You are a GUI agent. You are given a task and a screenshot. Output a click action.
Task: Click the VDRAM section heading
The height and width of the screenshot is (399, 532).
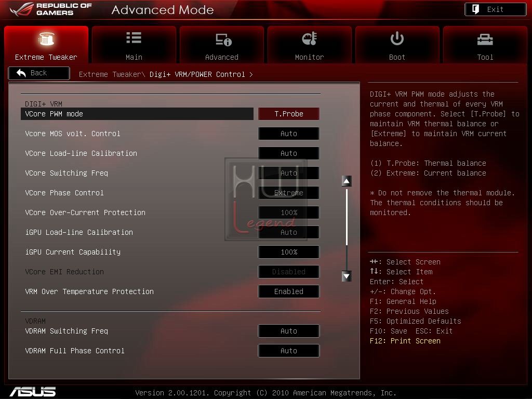[x=35, y=321]
